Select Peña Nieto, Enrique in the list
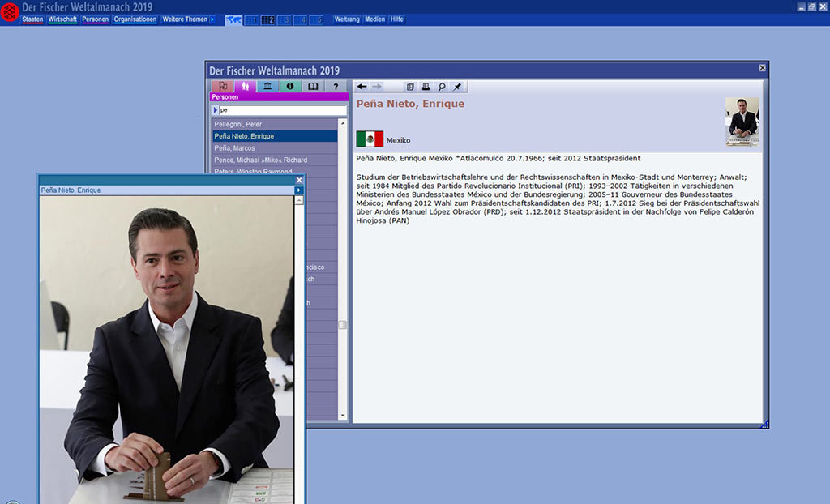The width and height of the screenshot is (830, 504). (275, 136)
